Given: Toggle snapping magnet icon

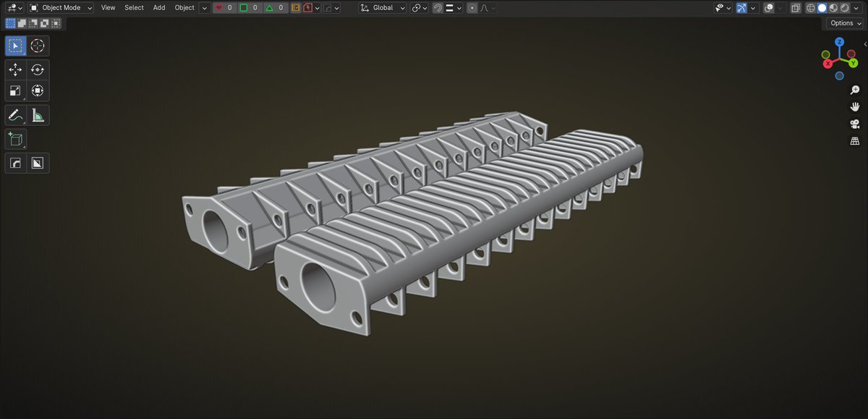Looking at the screenshot, I should pos(438,7).
